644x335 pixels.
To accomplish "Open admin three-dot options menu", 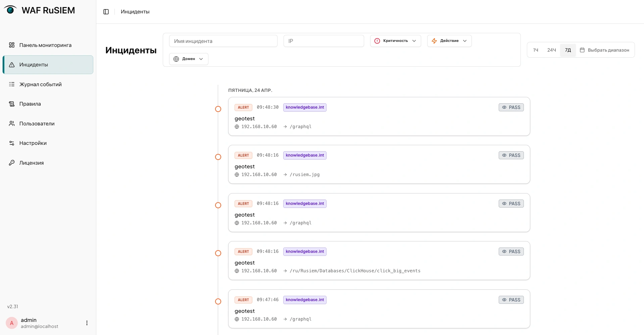I will pyautogui.click(x=87, y=323).
